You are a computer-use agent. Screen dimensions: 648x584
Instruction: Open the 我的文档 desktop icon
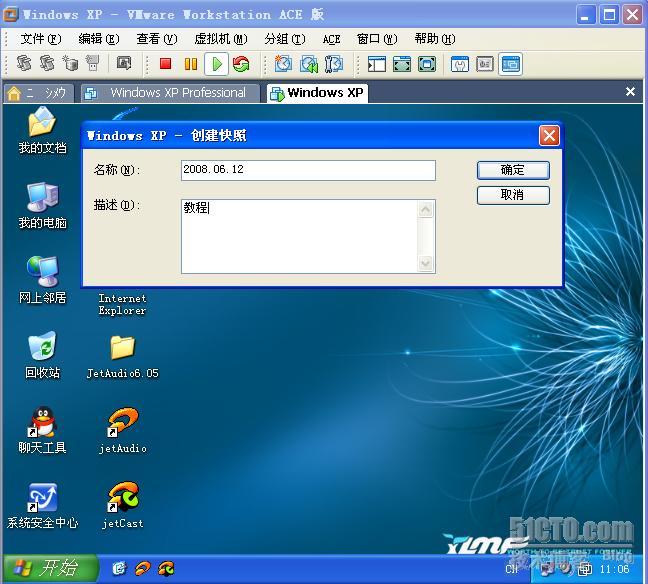(x=42, y=130)
